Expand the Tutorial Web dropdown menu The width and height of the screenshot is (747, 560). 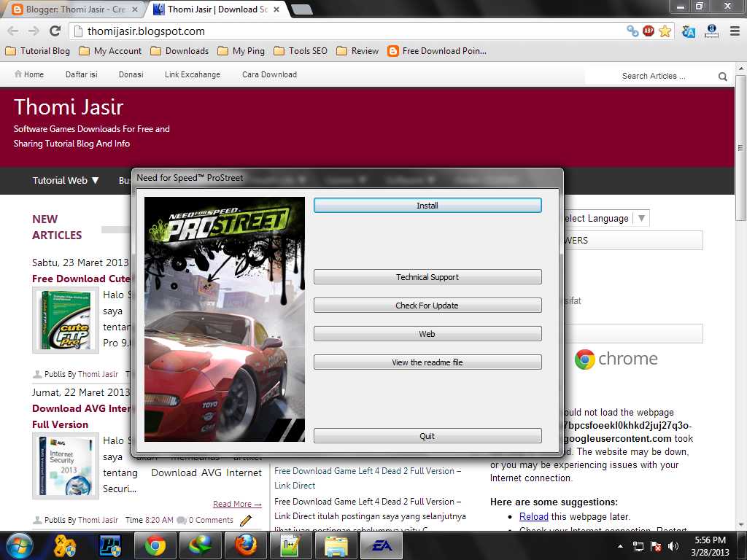pyautogui.click(x=66, y=181)
